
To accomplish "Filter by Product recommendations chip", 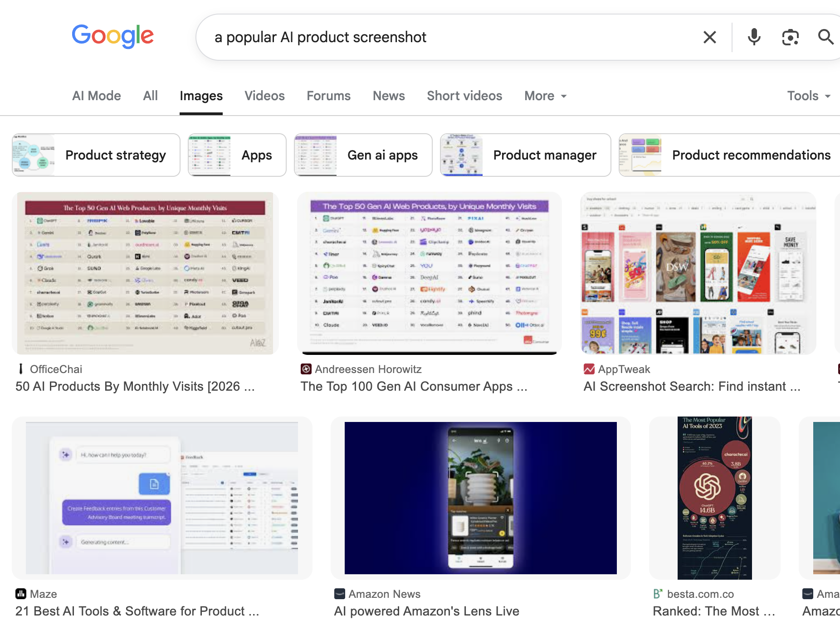I will point(730,155).
